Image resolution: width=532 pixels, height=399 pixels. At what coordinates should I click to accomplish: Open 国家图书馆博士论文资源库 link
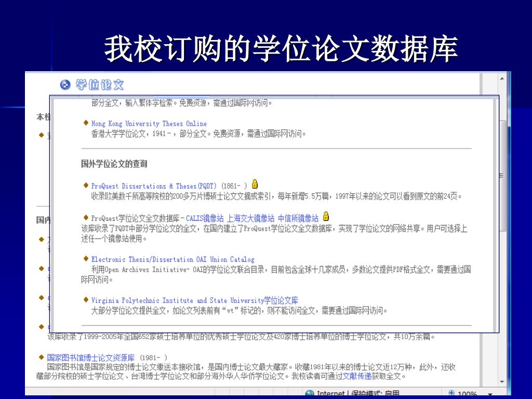point(91,357)
